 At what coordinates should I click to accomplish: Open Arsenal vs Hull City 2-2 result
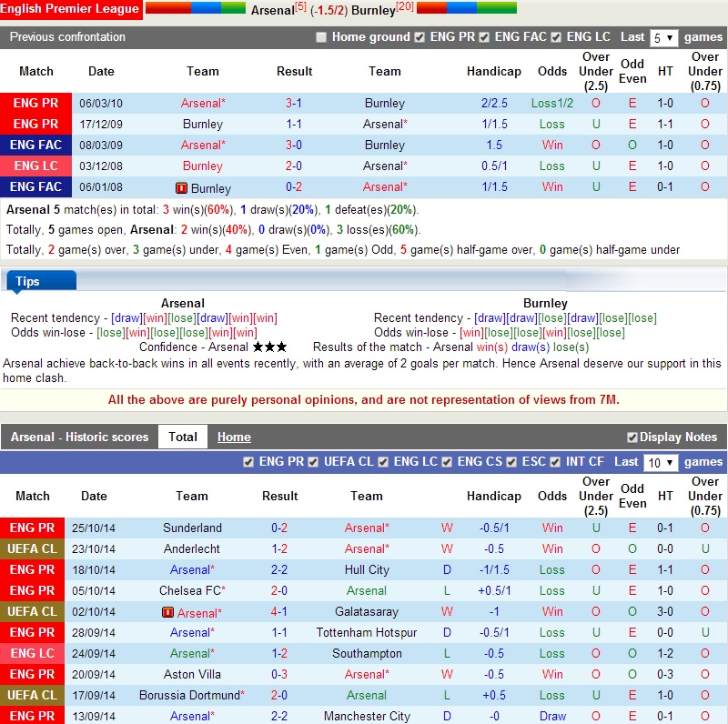279,569
